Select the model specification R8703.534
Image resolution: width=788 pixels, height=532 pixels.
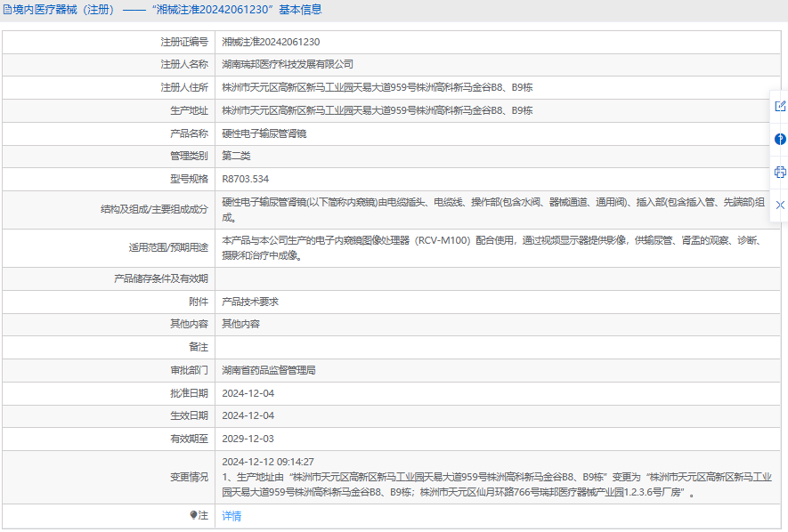pos(245,179)
